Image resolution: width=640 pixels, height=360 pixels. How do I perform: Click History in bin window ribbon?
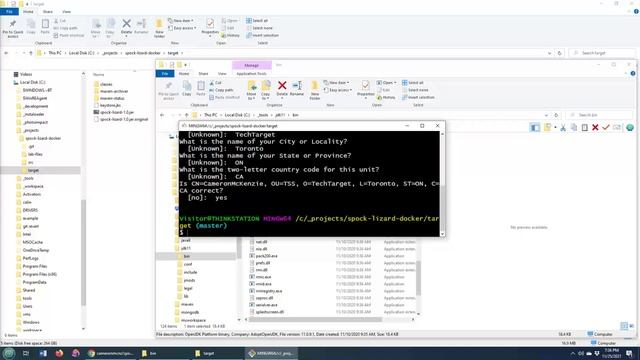[386, 98]
